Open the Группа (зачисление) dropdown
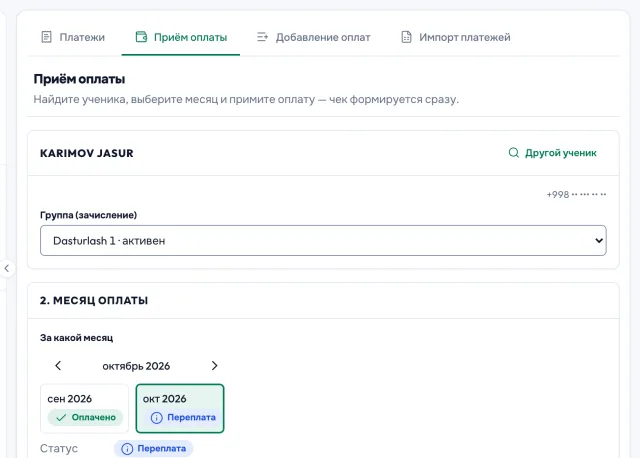640x458 pixels. [323, 240]
